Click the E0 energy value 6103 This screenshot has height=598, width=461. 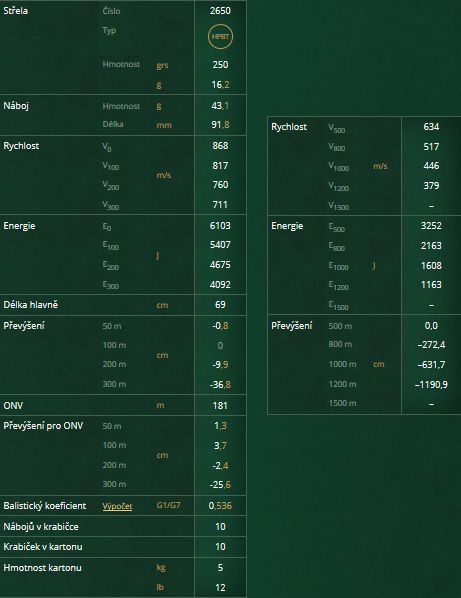point(220,226)
